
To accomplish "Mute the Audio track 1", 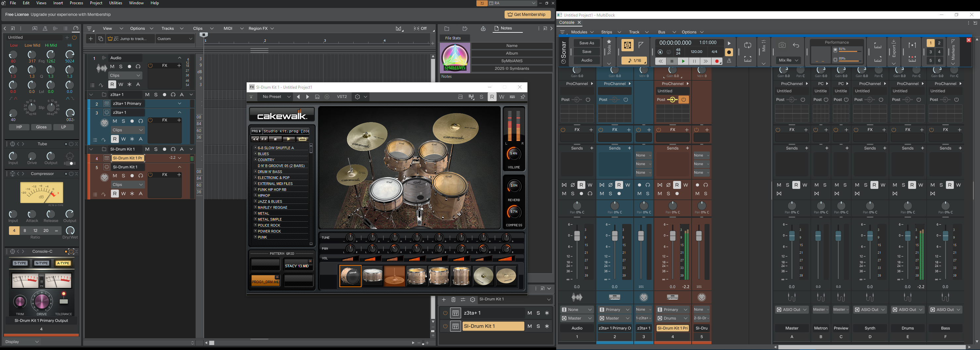I will (112, 66).
